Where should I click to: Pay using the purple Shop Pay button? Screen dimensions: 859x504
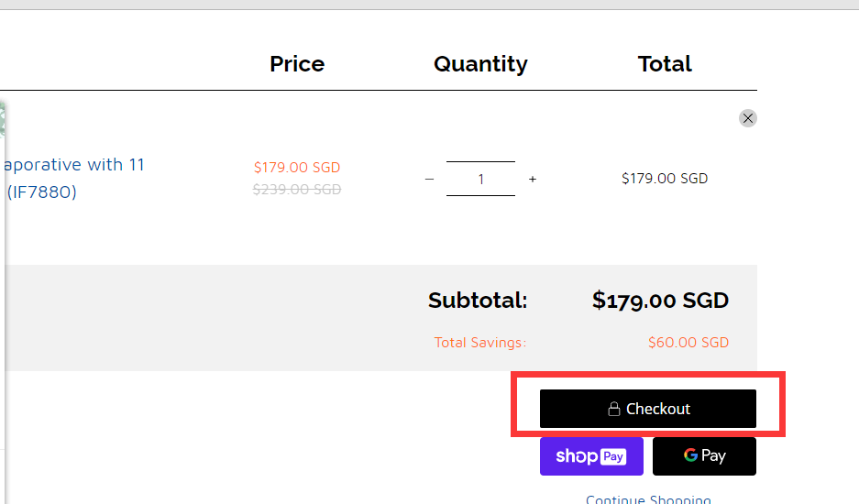591,456
